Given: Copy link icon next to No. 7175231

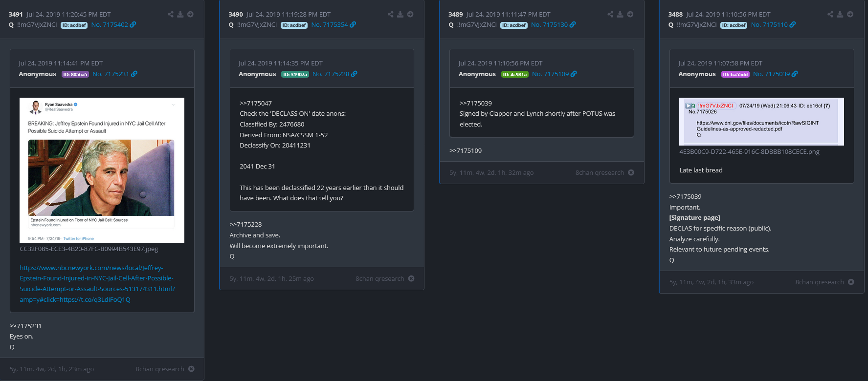Looking at the screenshot, I should point(134,74).
